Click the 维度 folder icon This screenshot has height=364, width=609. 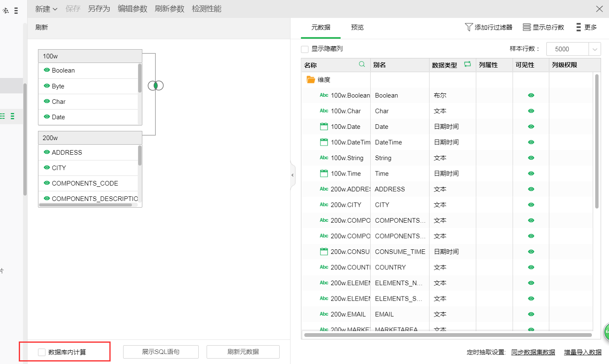pyautogui.click(x=311, y=80)
